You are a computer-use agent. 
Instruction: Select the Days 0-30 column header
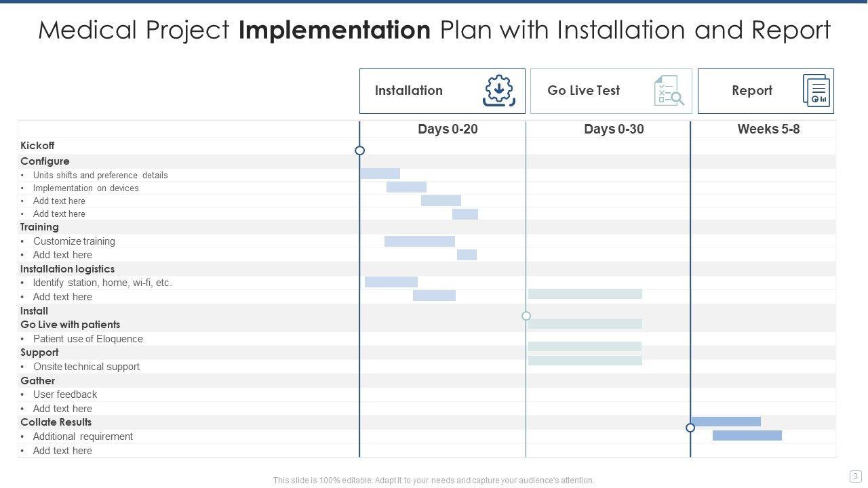click(614, 129)
